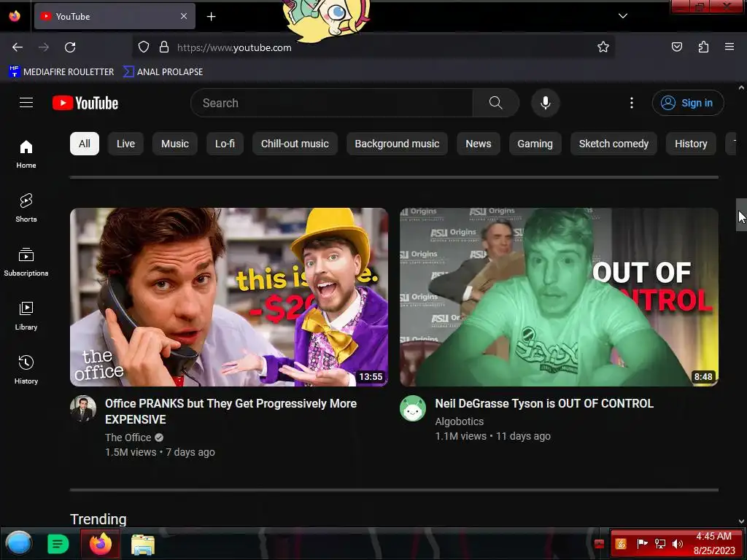Open tracking protection shield icon
The width and height of the screenshot is (747, 560).
point(144,47)
